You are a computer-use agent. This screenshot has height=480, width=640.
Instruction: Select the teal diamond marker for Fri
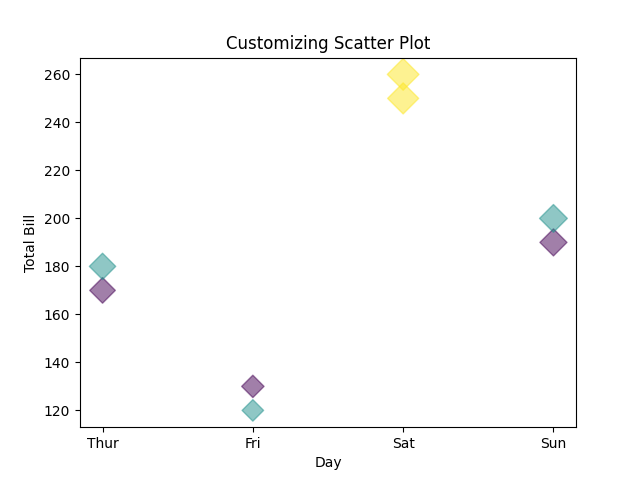point(253,410)
